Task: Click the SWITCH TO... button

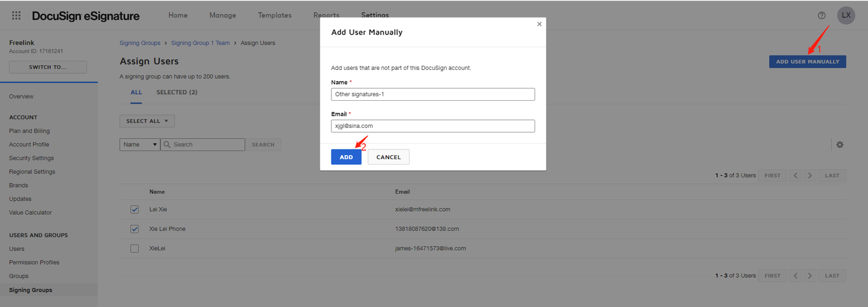Action: click(x=48, y=67)
